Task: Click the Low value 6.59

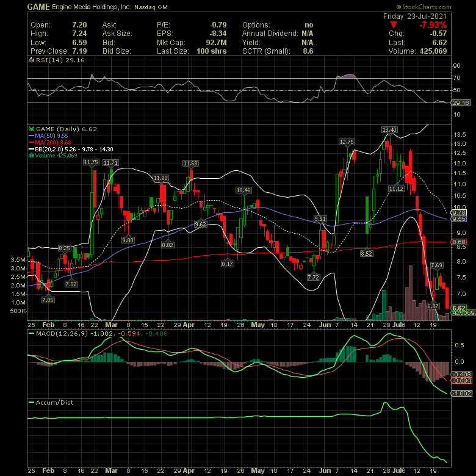Action: click(79, 43)
